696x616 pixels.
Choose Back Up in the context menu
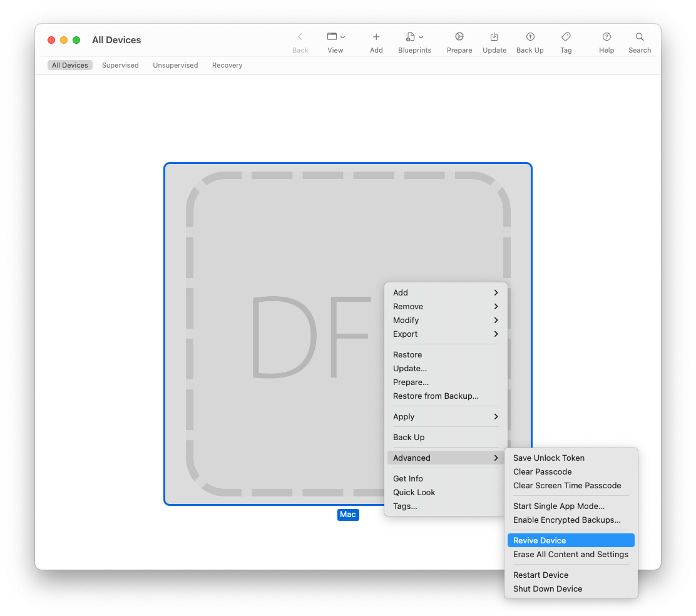(x=446, y=437)
